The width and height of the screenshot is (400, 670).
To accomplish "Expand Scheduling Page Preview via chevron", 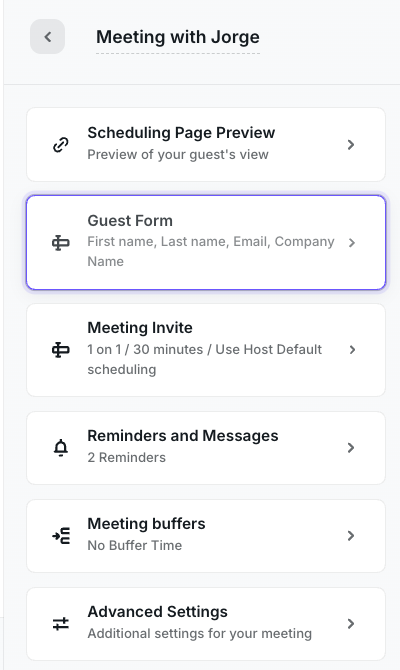I will (x=351, y=145).
